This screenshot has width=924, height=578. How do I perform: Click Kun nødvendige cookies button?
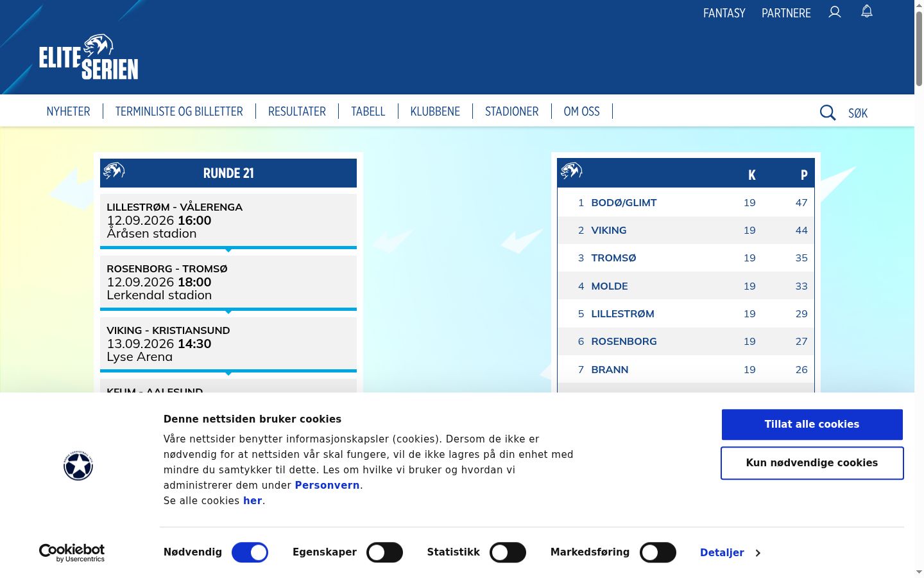812,462
